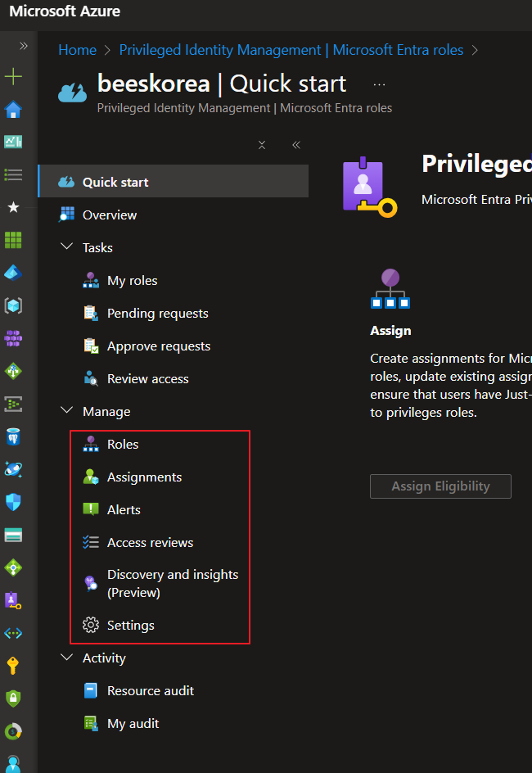532x773 pixels.
Task: Open the Storage accounts teal bars icon
Action: [13, 535]
